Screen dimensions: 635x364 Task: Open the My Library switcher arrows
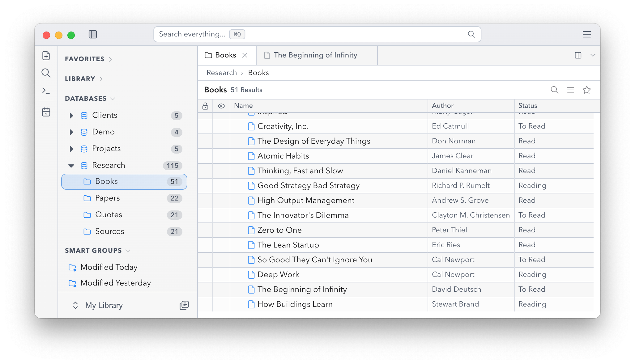pos(75,305)
